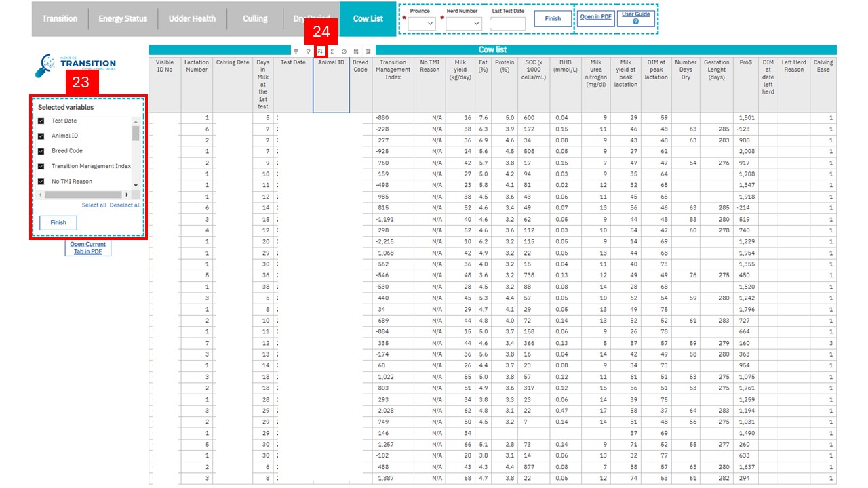Click the blue help icon under User Guide
The image size is (868, 488).
[635, 22]
